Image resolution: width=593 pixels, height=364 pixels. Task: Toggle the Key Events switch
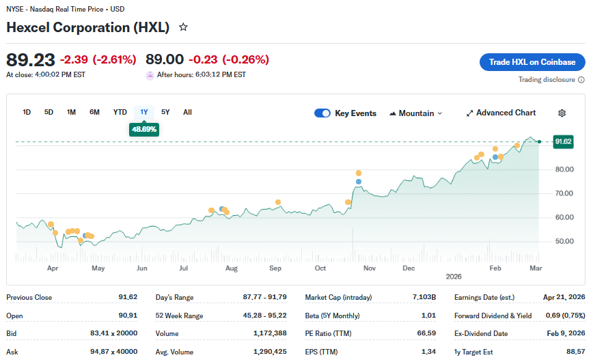(x=322, y=113)
